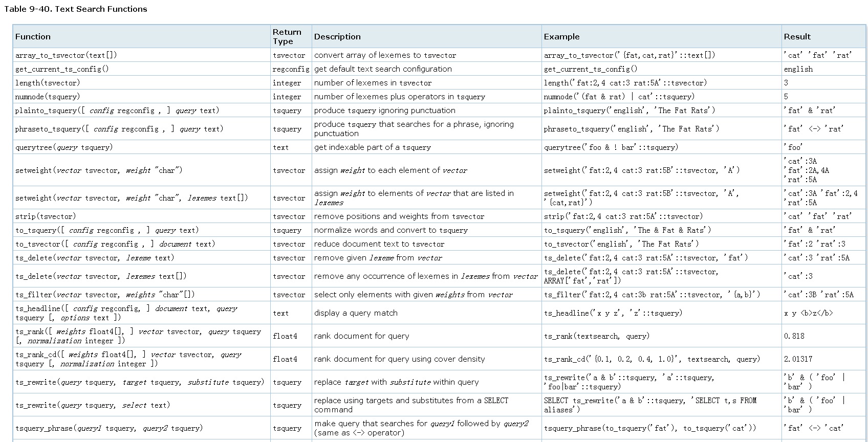Click the "Example" column header
The image size is (868, 442).
[561, 37]
